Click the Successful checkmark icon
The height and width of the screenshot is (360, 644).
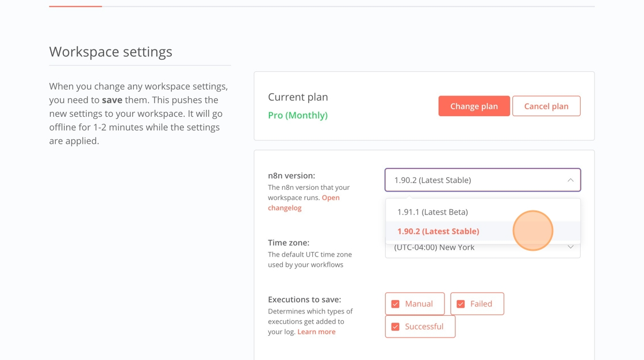coord(396,327)
